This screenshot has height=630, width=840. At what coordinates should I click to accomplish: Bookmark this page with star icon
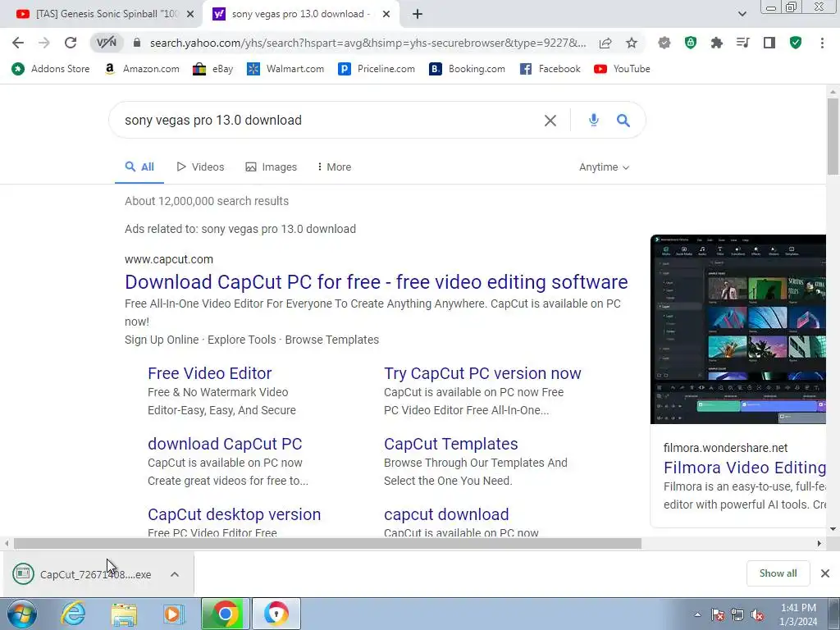(x=632, y=43)
